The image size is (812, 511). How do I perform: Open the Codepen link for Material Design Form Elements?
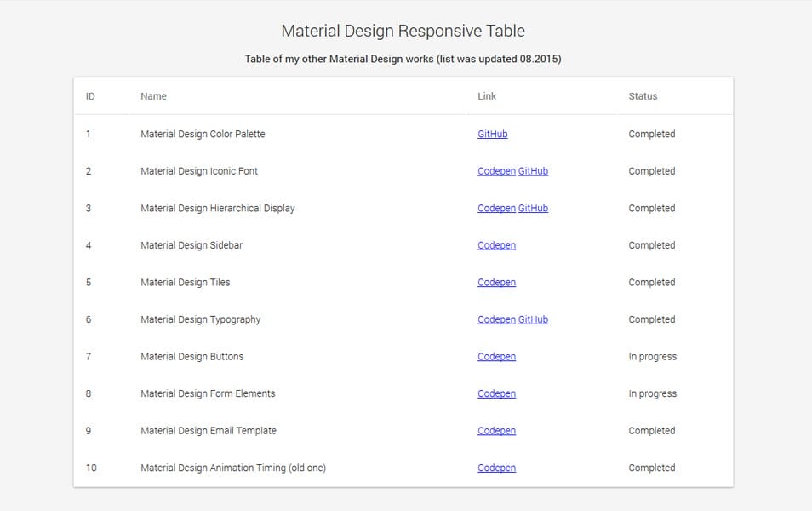(x=496, y=393)
